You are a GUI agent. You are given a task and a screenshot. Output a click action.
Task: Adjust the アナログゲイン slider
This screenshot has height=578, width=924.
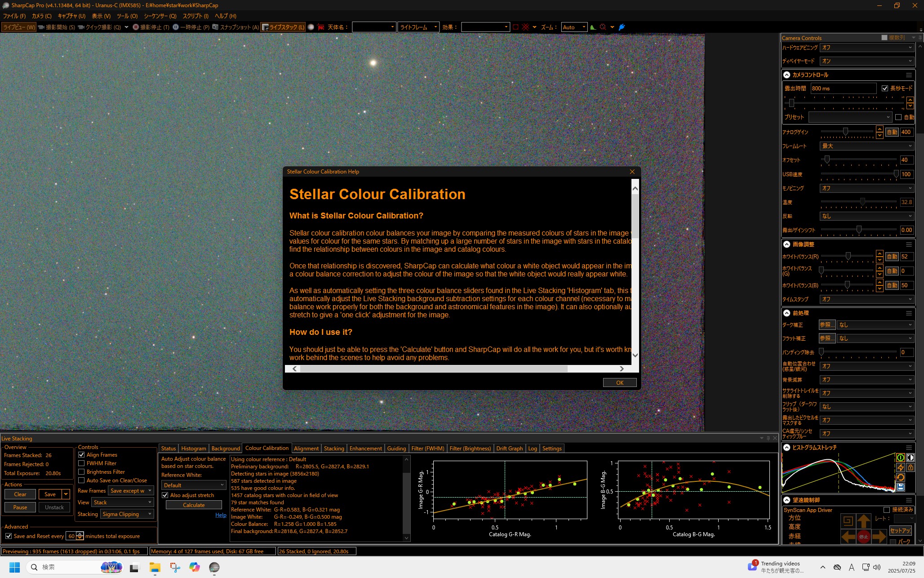(x=845, y=132)
